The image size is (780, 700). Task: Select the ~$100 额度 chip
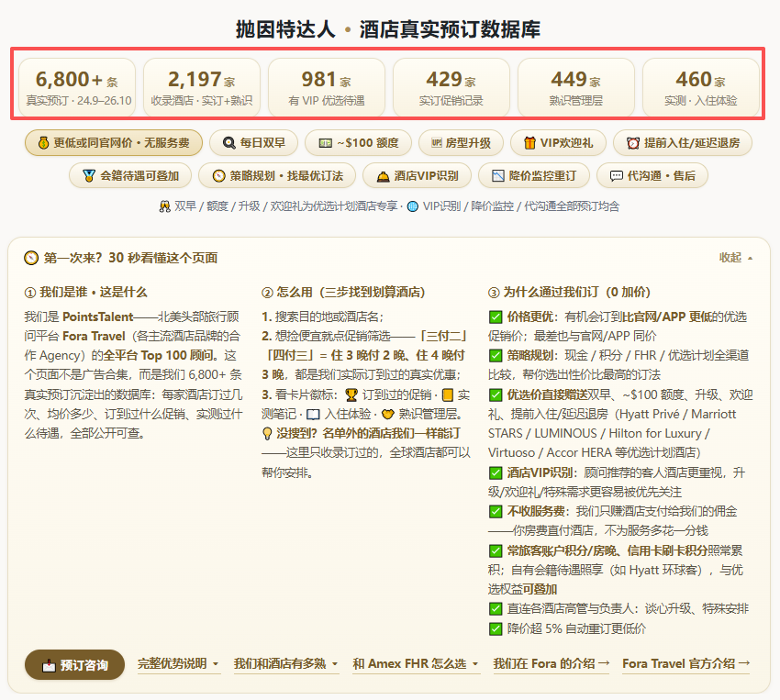[x=358, y=143]
